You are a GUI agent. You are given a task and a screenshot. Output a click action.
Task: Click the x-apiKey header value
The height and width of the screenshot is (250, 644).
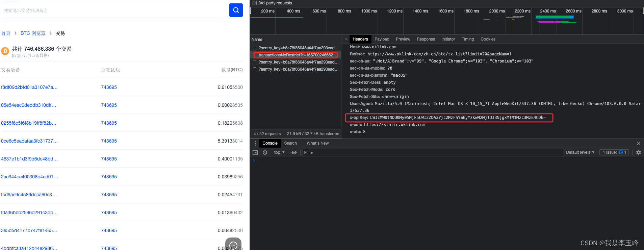click(x=458, y=118)
